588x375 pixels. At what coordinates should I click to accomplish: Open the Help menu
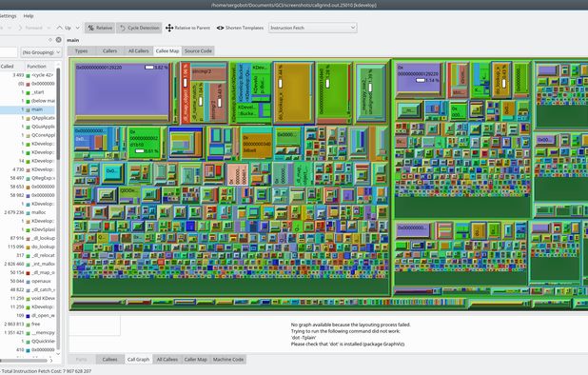click(29, 16)
